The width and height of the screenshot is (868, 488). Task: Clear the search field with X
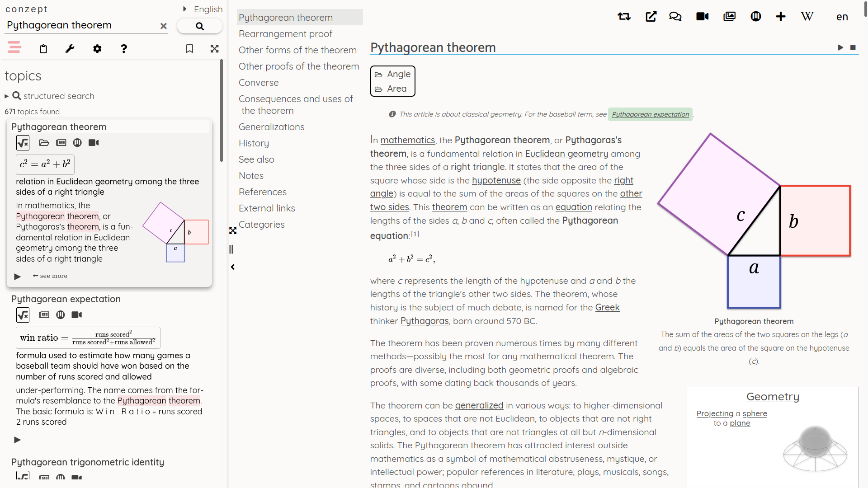[x=164, y=26]
